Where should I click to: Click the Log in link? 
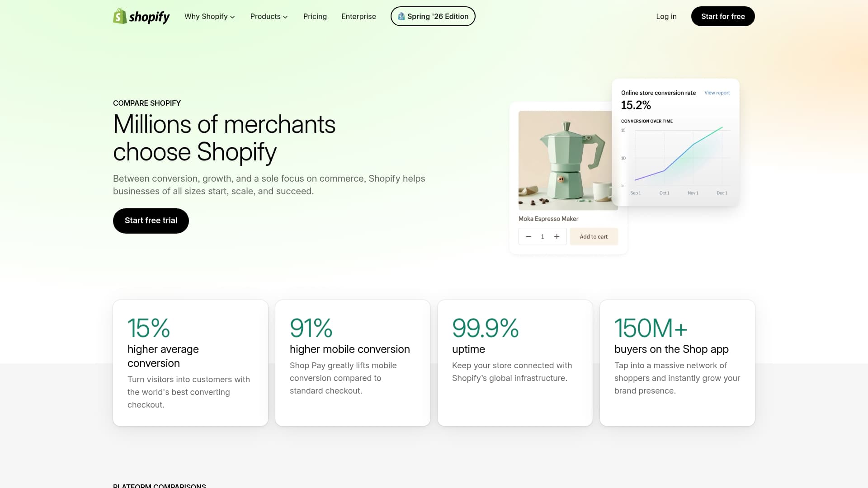[x=666, y=16]
